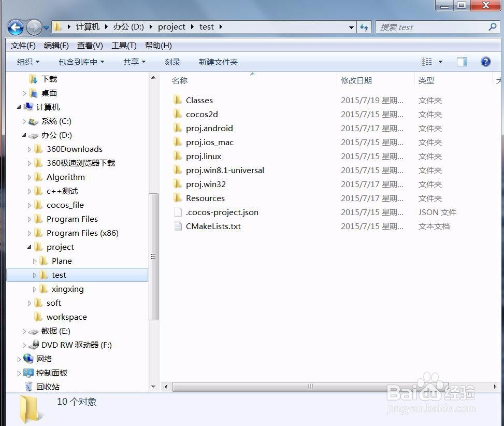Open the 工具(T) menu
The height and width of the screenshot is (426, 504).
click(x=124, y=46)
